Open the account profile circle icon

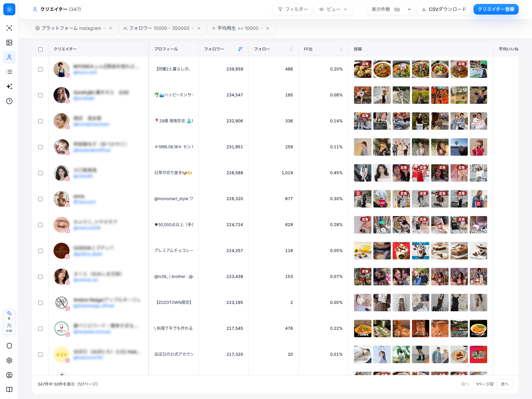coord(9,375)
